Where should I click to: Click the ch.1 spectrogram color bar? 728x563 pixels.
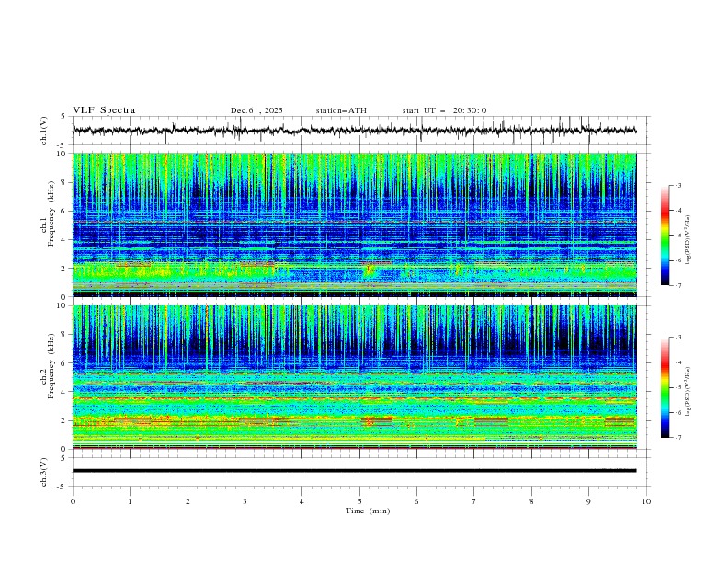click(x=665, y=236)
